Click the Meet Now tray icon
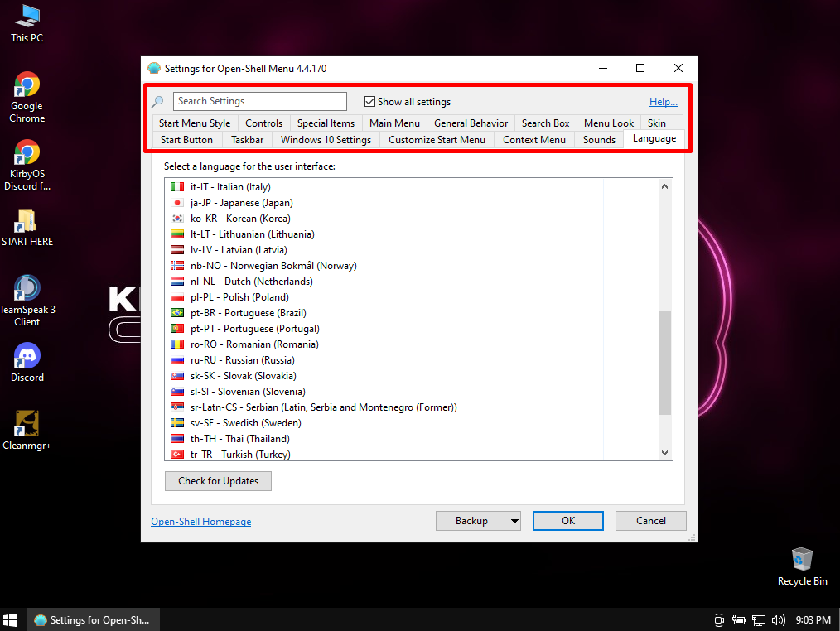840x631 pixels. (x=719, y=620)
